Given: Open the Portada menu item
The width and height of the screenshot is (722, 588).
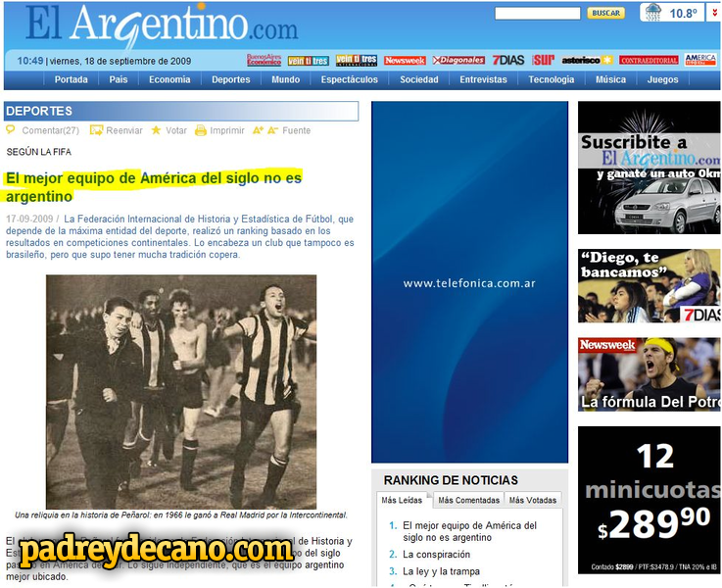Looking at the screenshot, I should click(71, 79).
